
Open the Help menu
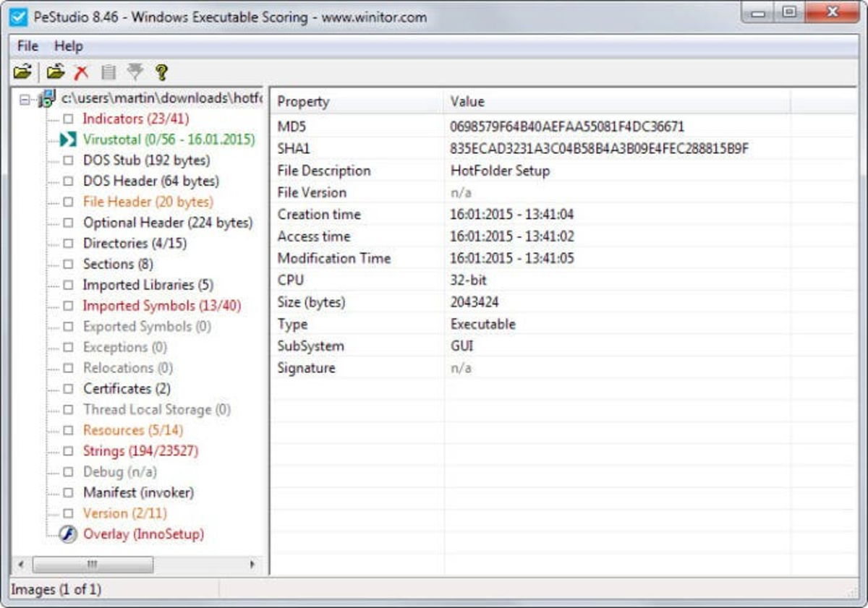(69, 46)
